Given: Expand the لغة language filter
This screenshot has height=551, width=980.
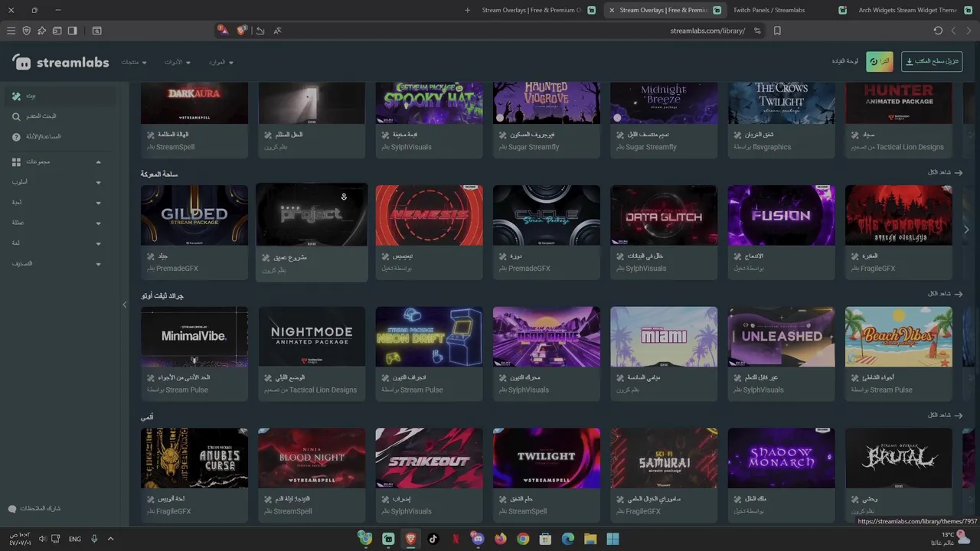Looking at the screenshot, I should tap(98, 243).
